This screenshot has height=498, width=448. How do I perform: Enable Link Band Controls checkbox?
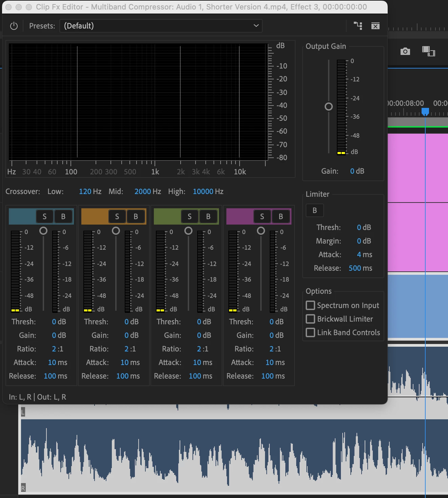(x=310, y=332)
